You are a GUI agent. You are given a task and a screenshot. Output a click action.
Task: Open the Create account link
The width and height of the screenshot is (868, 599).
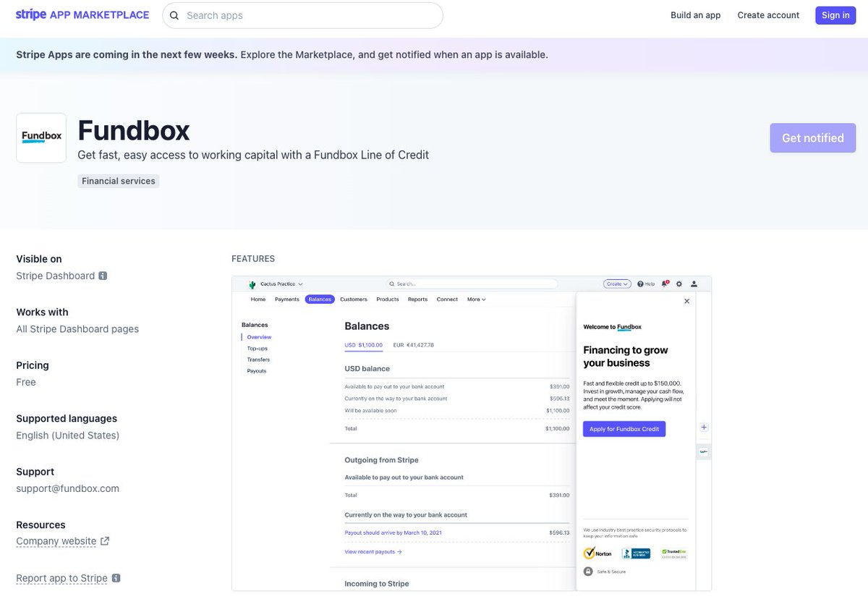coord(768,15)
